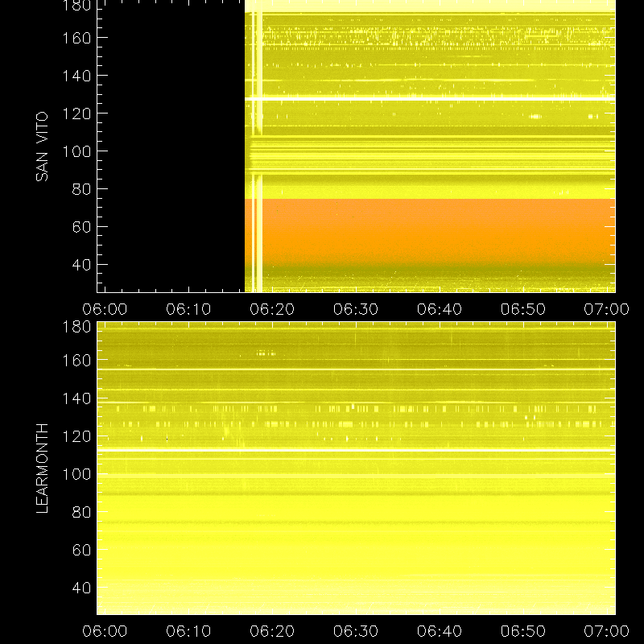Pick the 160 tick label on Learmonth axis
644x644 pixels.
pyautogui.click(x=76, y=360)
